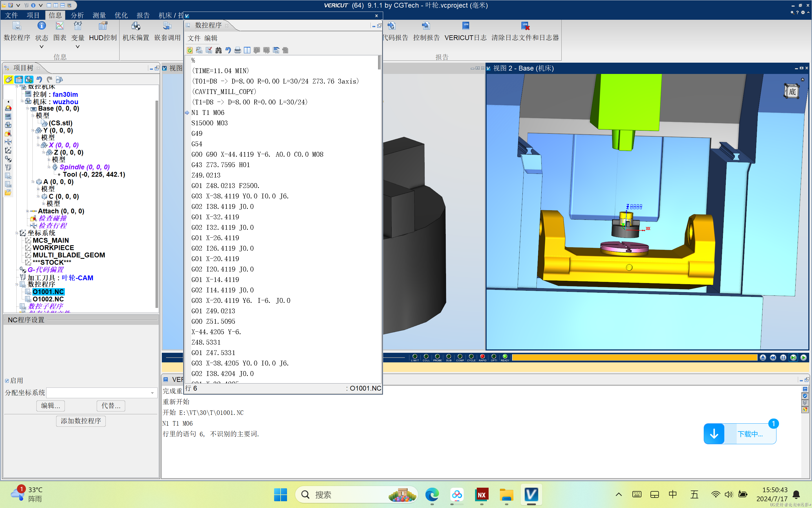The image size is (812, 508).
Task: Click the undo arrow in NC editor toolbar
Action: 228,51
